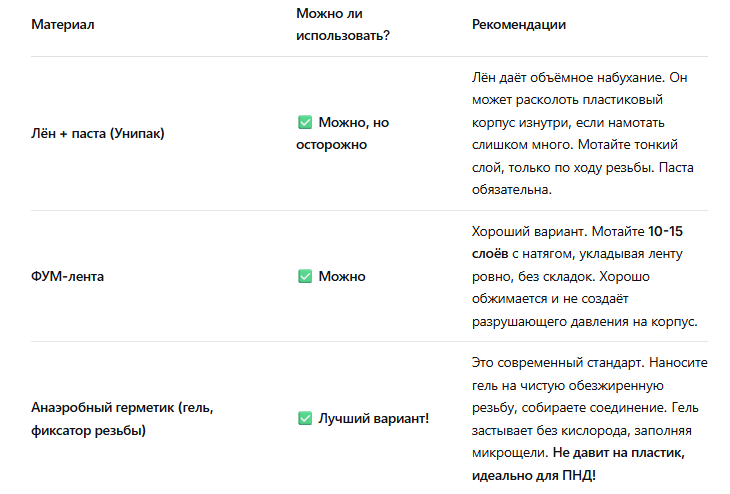Select 'Анаэробный герметик (гель, фиксатор резьбы)' cell
The image size is (730, 494).
[x=122, y=419]
